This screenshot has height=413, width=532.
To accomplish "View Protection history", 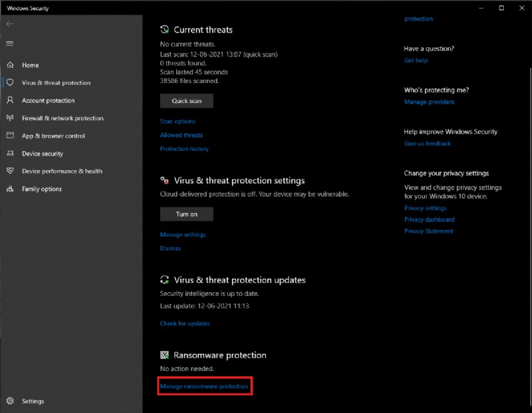I will pos(184,148).
